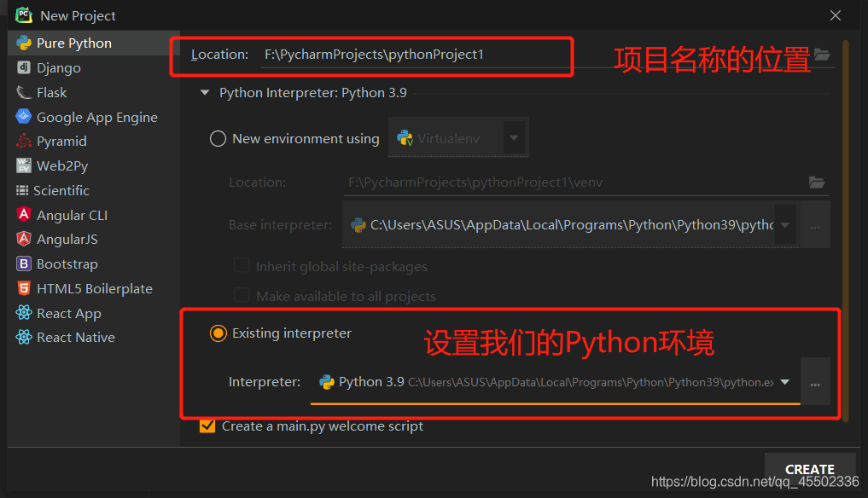868x498 pixels.
Task: Close the New Project dialog
Action: click(x=836, y=15)
